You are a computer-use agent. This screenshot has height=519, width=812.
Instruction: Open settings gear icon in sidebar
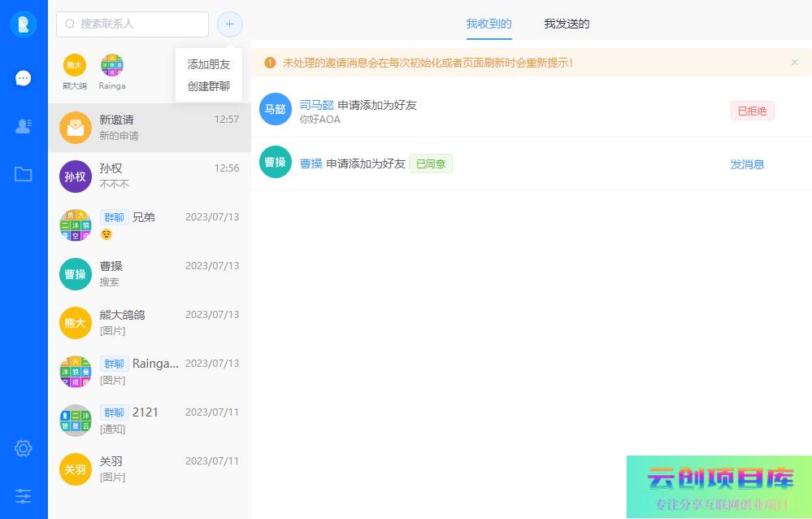[x=24, y=448]
